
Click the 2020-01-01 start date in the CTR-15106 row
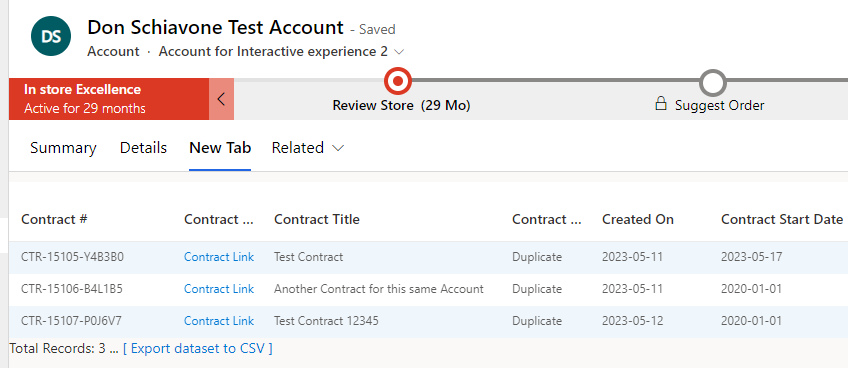tap(752, 289)
